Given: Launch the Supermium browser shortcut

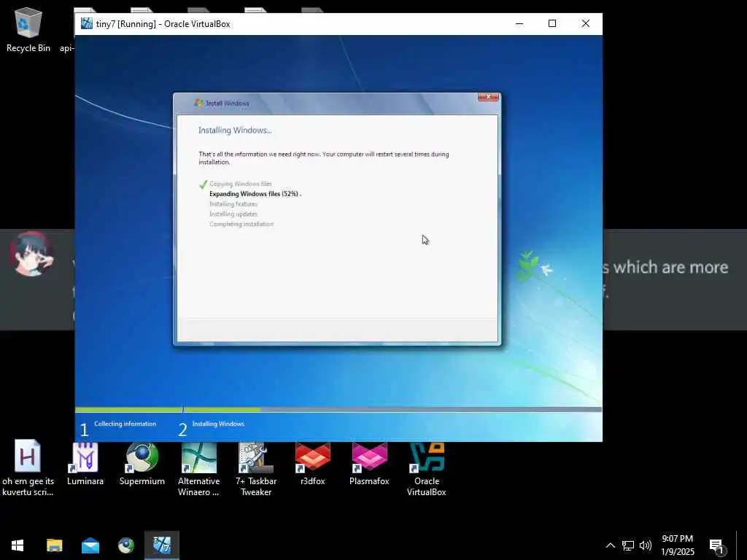Looking at the screenshot, I should coord(142,463).
